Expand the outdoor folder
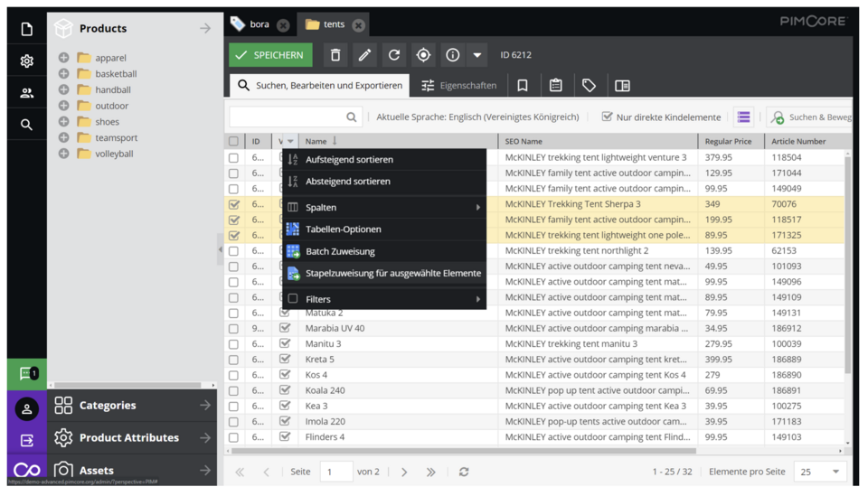This screenshot has height=496, width=868. (x=63, y=106)
